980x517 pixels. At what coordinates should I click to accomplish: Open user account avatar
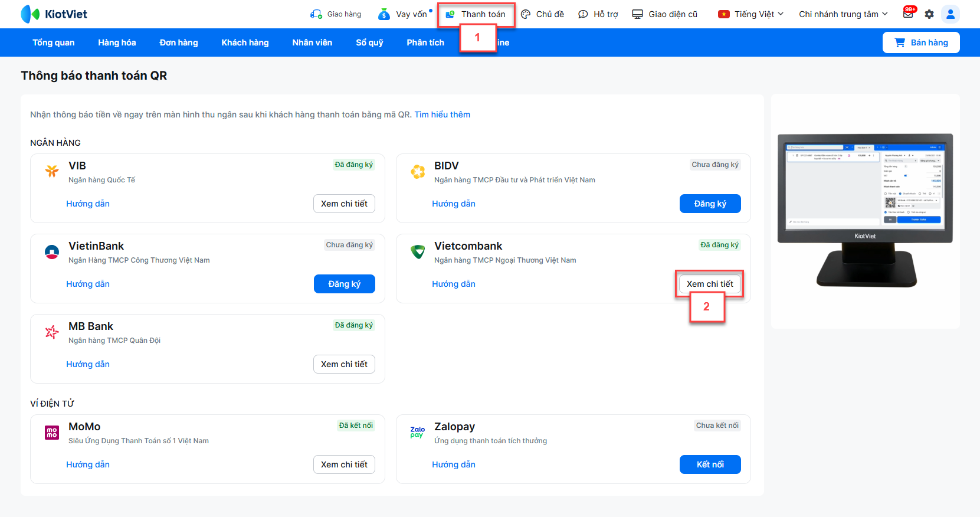(950, 14)
